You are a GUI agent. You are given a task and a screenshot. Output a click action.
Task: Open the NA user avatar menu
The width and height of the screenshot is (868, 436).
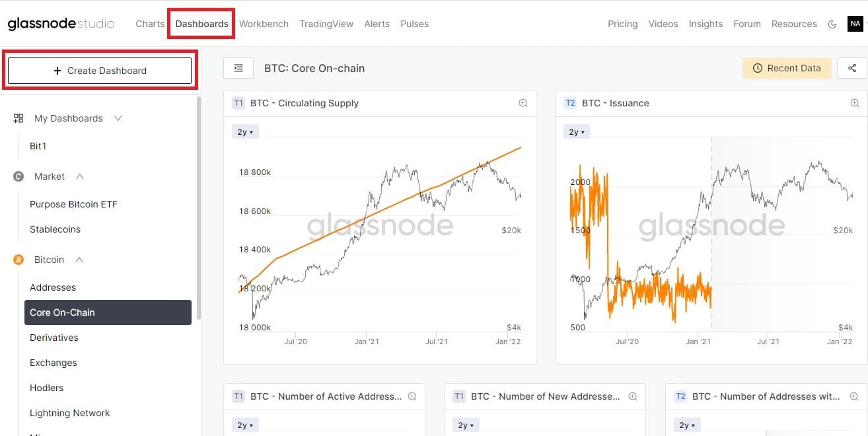[x=855, y=24]
